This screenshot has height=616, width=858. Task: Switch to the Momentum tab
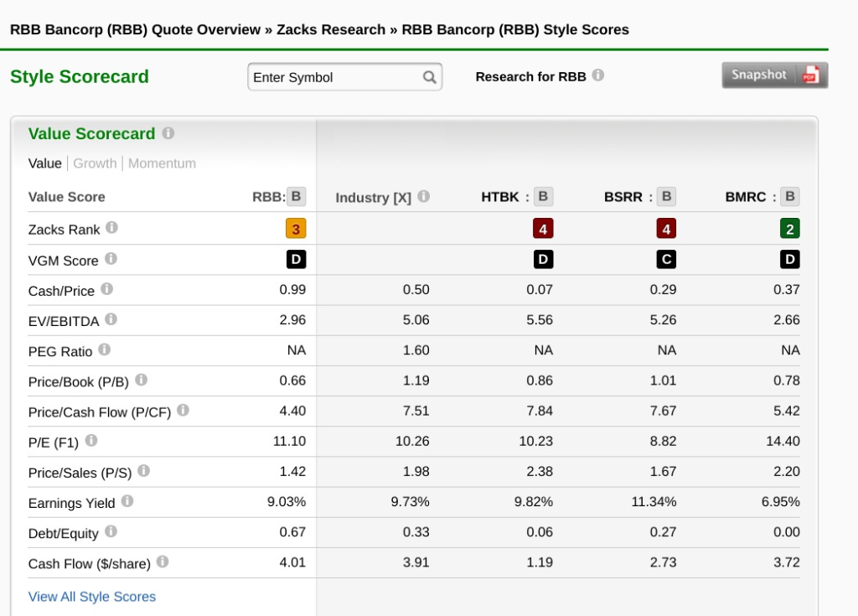pos(162,163)
